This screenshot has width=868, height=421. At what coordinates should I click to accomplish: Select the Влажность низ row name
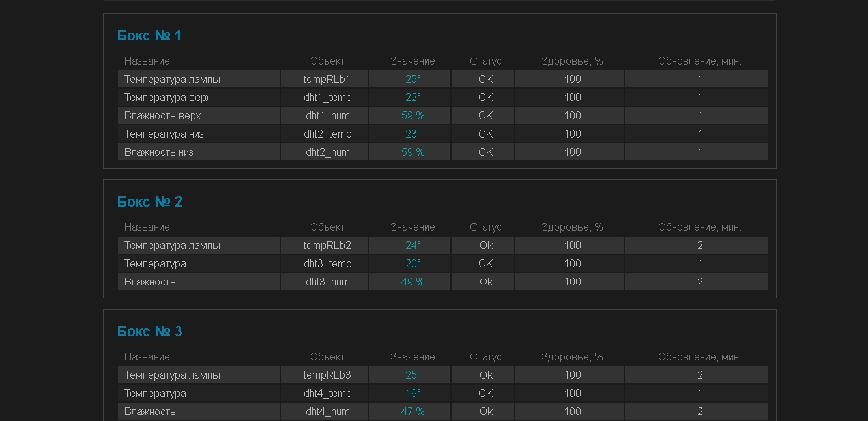[159, 152]
